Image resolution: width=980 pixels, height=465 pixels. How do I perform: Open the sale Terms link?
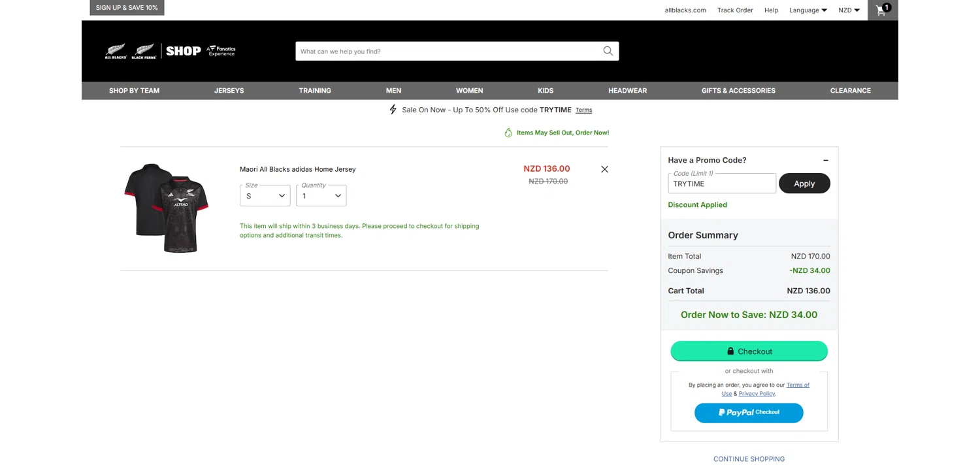coord(583,110)
